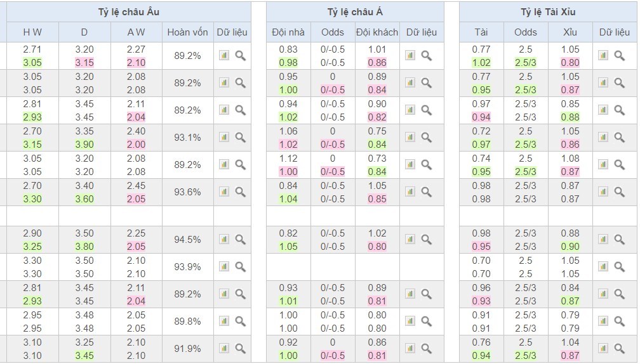Click the "H W" column header

(x=32, y=32)
